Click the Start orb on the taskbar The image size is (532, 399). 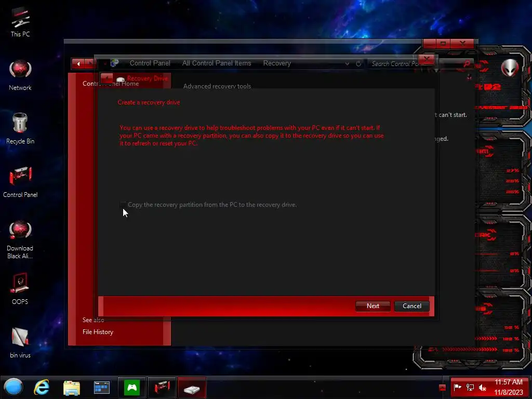(14, 387)
